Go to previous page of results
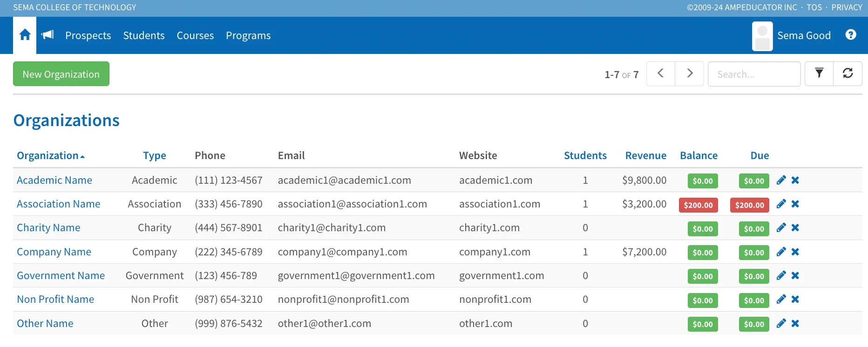The width and height of the screenshot is (868, 347). pos(660,73)
